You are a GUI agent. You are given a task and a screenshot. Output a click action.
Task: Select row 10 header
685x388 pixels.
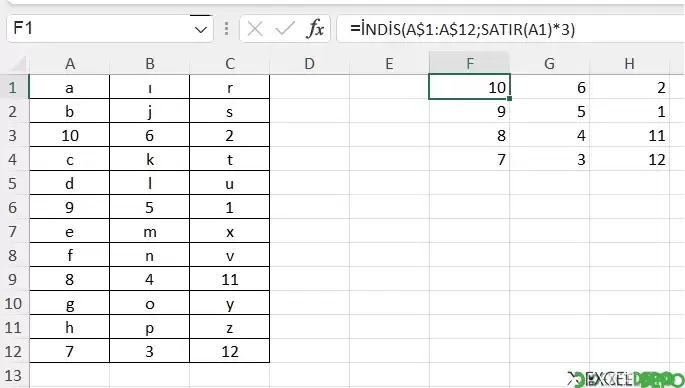13,303
